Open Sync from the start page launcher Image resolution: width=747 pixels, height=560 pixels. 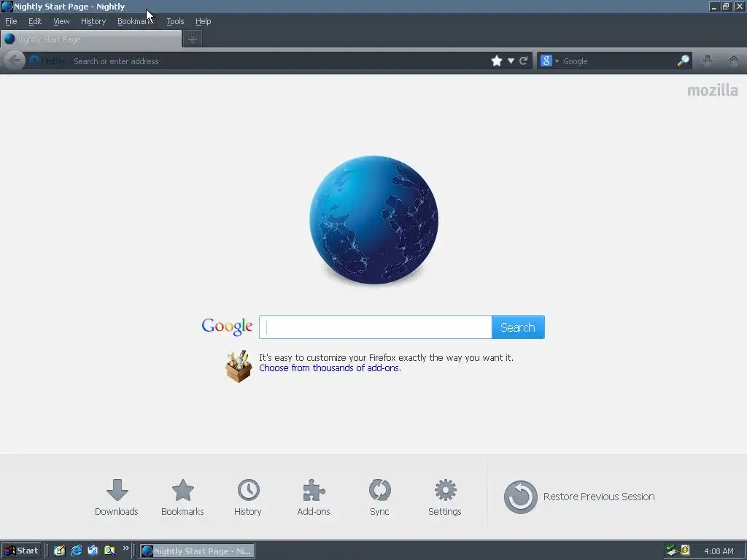coord(379,497)
